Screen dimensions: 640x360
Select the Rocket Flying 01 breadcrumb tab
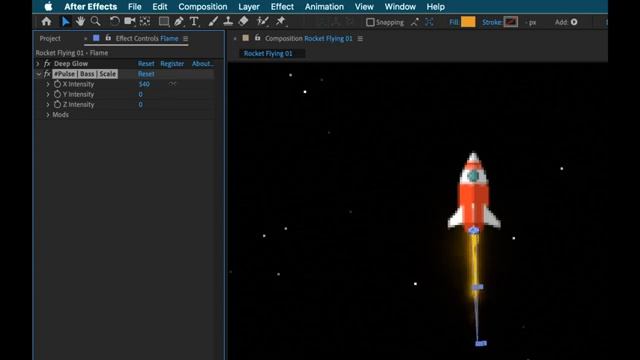point(268,53)
